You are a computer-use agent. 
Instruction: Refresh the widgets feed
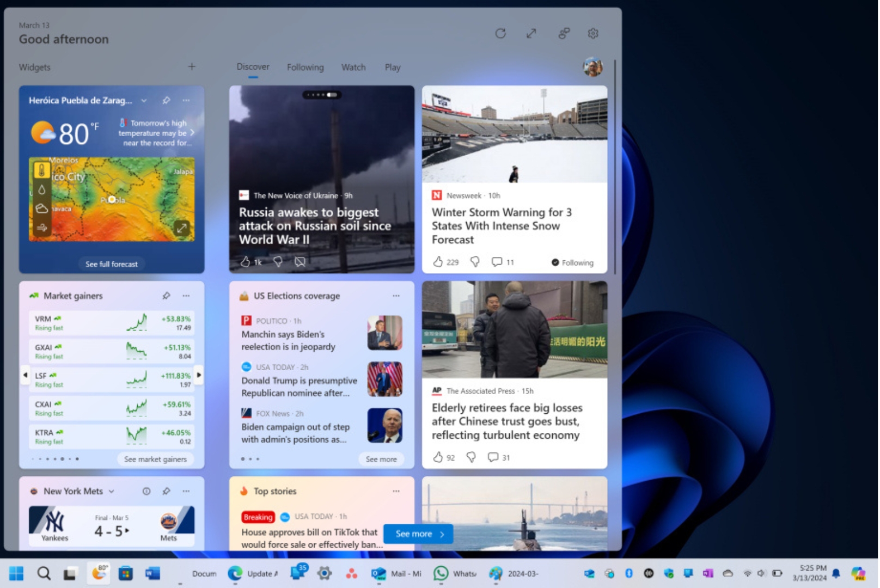[x=500, y=33]
